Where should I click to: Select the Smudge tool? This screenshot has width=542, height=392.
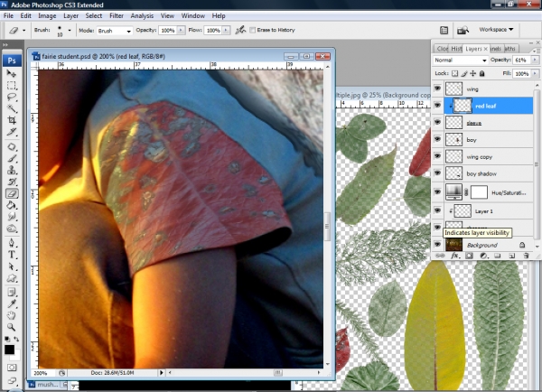click(12, 217)
